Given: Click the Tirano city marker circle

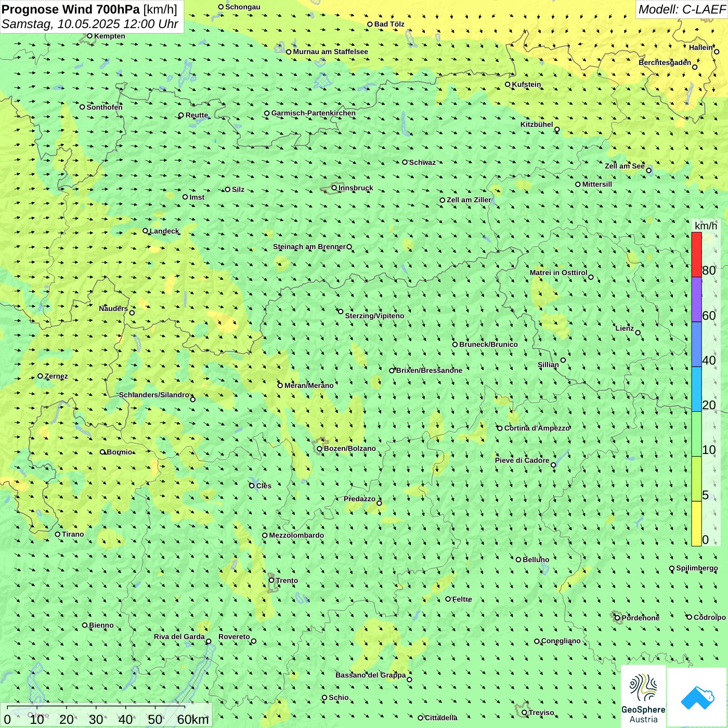Looking at the screenshot, I should 58,534.
